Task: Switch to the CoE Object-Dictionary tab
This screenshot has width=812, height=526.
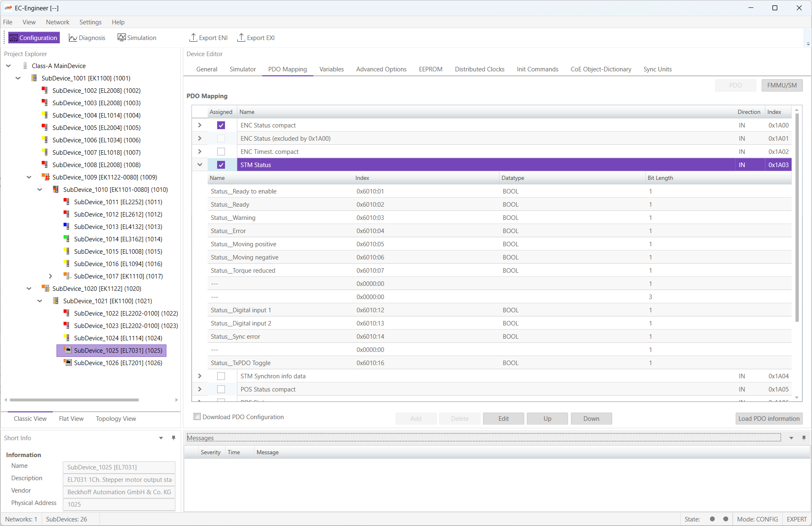Action: tap(601, 69)
